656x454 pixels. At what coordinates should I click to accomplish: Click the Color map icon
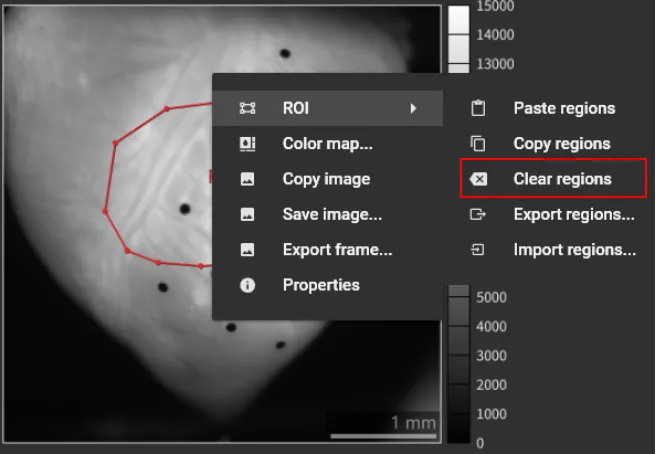point(247,144)
